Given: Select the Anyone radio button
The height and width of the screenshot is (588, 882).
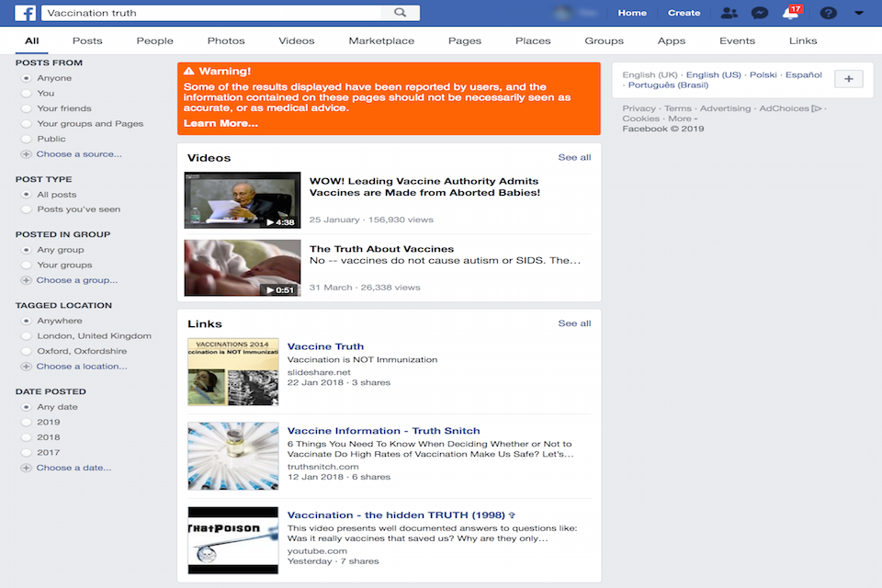Looking at the screenshot, I should [26, 78].
